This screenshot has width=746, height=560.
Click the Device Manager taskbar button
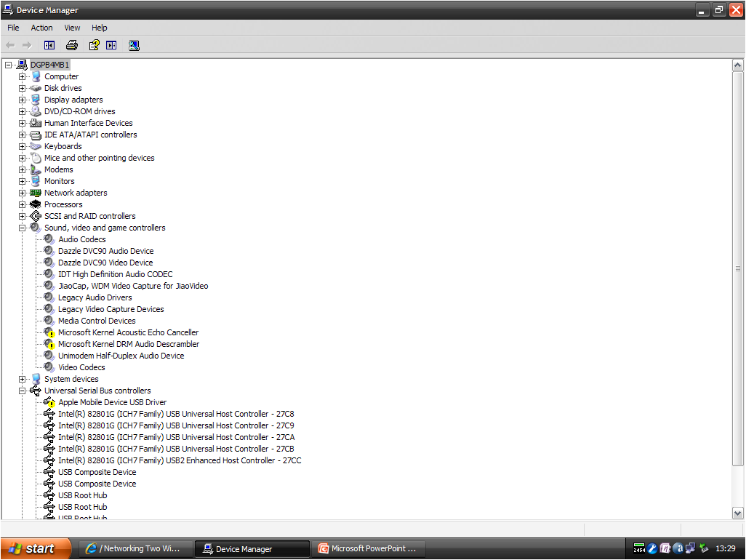252,548
